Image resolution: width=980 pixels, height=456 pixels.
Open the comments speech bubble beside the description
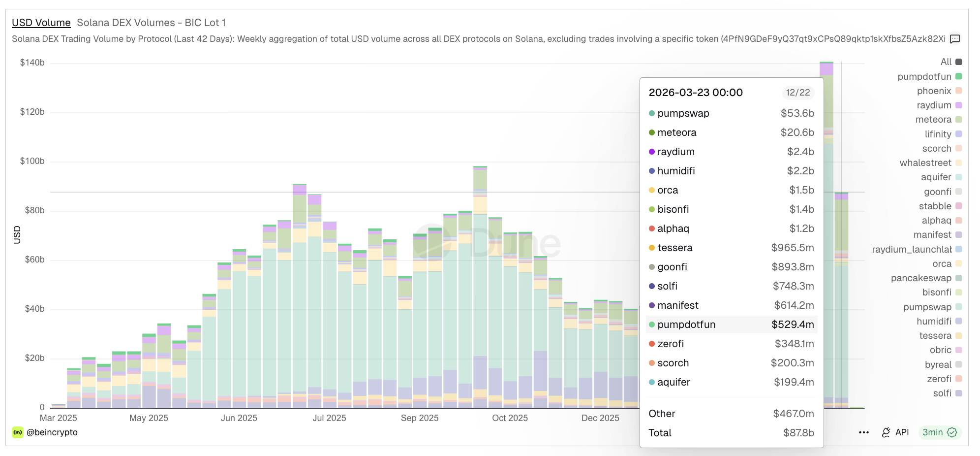954,39
